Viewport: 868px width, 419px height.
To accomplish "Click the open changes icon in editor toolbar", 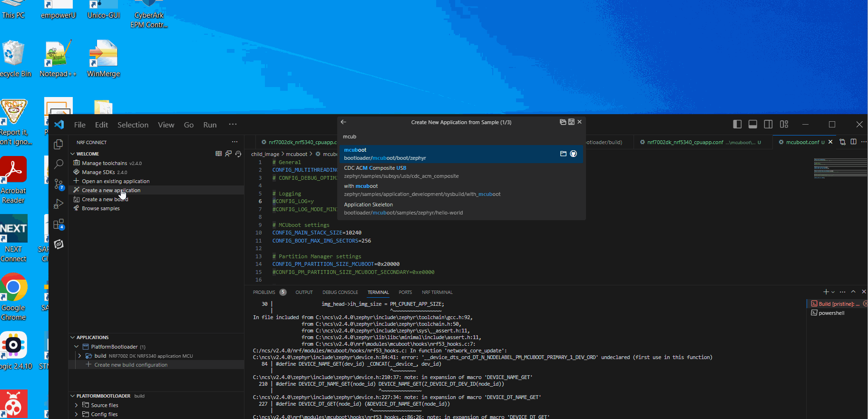I will point(842,142).
